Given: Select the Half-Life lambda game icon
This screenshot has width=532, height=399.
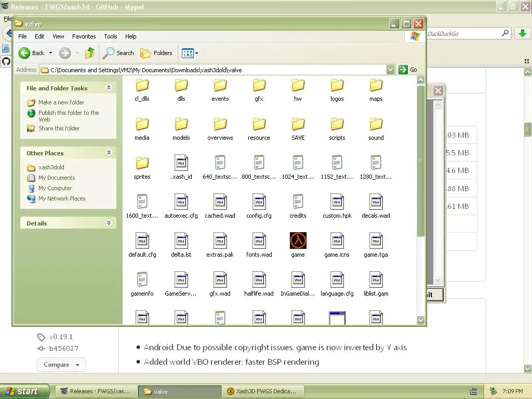Looking at the screenshot, I should [x=298, y=241].
